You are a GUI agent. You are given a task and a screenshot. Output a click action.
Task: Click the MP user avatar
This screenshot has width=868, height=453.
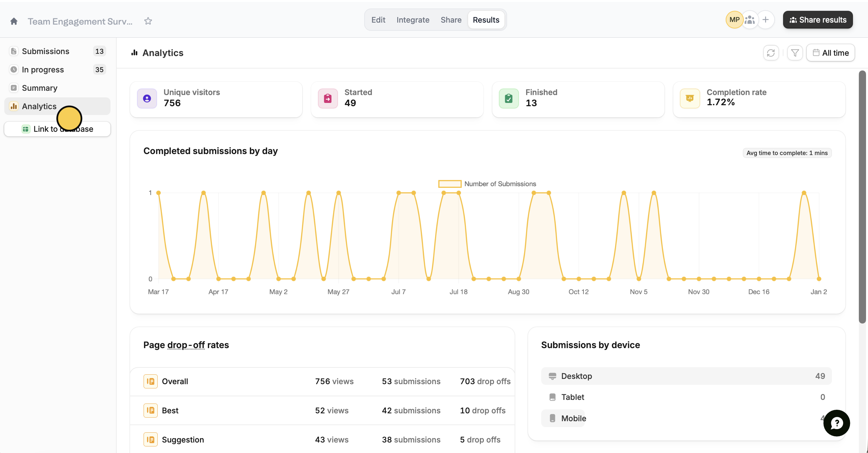pyautogui.click(x=734, y=20)
